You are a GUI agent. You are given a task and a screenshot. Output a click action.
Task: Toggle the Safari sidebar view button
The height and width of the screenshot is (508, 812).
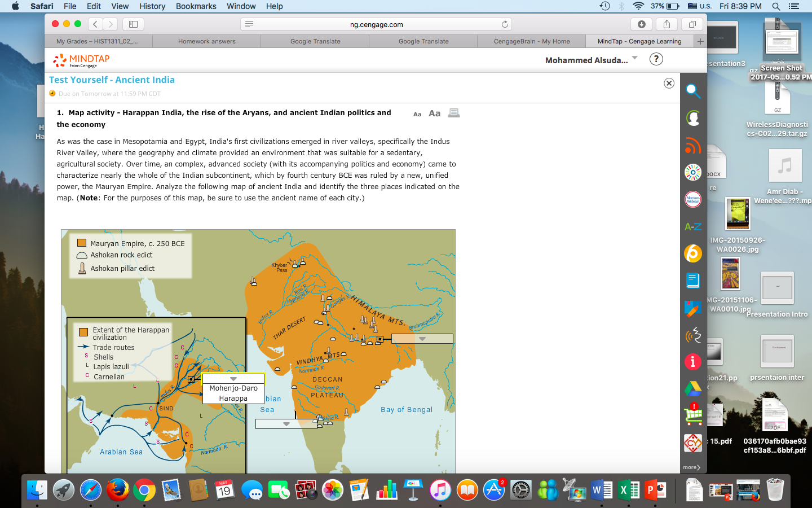pyautogui.click(x=134, y=24)
